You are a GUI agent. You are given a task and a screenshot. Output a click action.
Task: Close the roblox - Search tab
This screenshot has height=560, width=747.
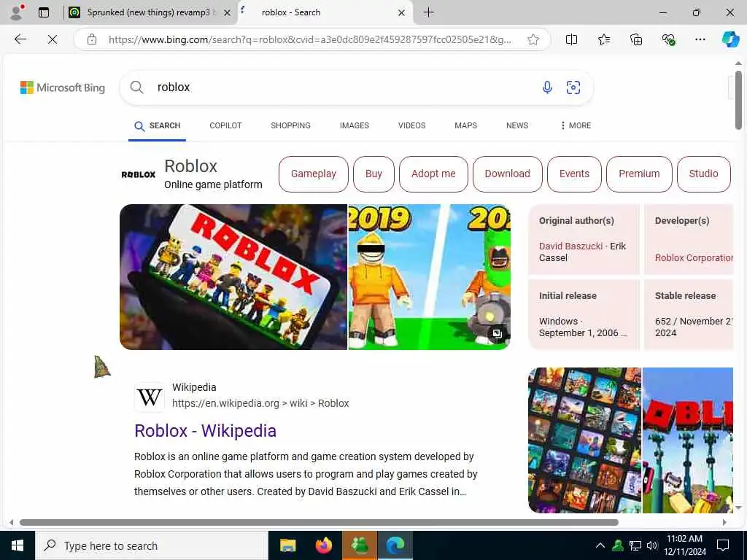click(401, 12)
